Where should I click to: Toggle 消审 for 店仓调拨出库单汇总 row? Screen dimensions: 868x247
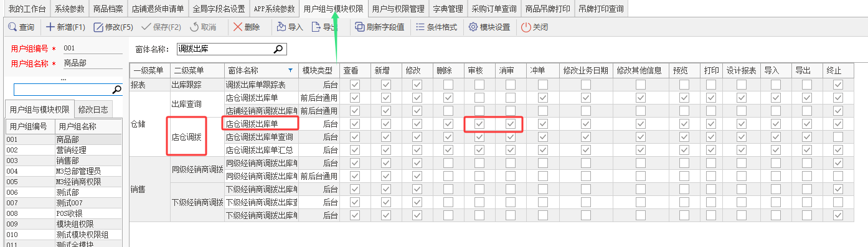pos(511,150)
